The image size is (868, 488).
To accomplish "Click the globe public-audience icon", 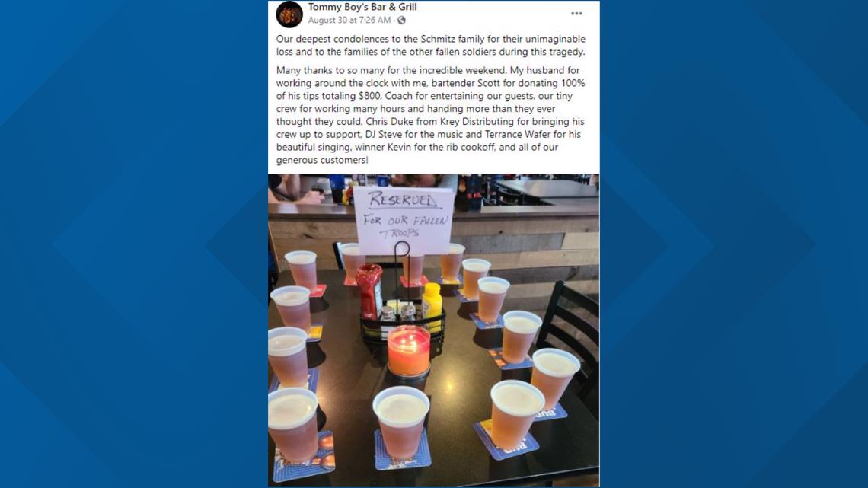I will (x=401, y=21).
